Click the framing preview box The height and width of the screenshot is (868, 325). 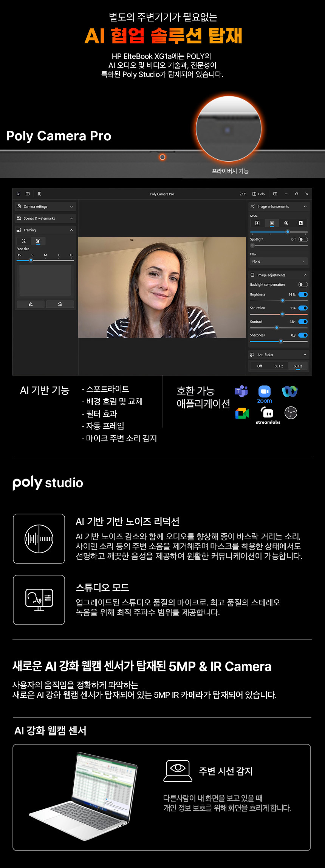(45, 280)
